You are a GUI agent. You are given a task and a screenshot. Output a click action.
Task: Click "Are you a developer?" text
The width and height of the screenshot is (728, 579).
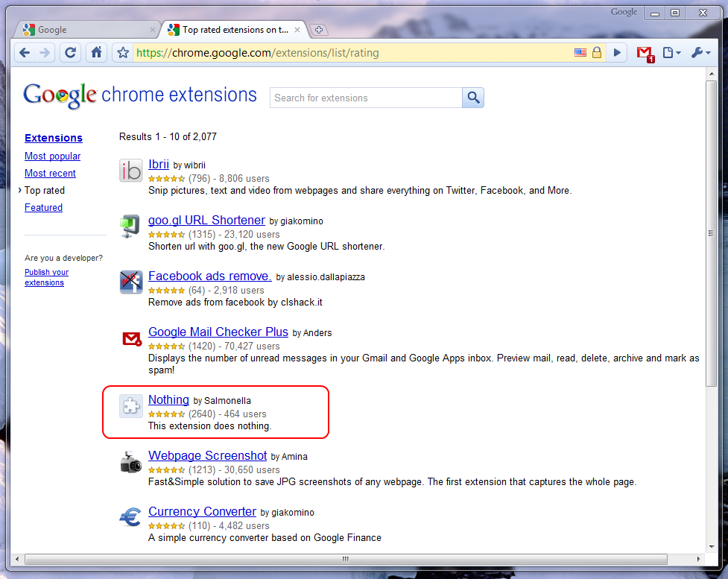tap(63, 258)
